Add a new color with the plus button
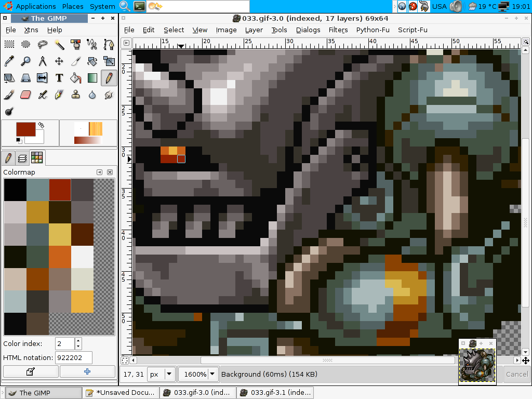Viewport: 532px width, 399px height. (87, 371)
